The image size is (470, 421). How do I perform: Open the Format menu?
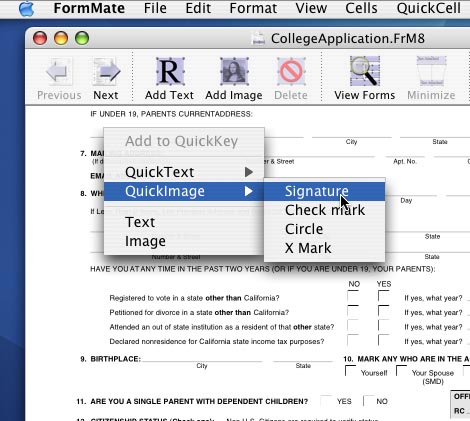point(253,8)
